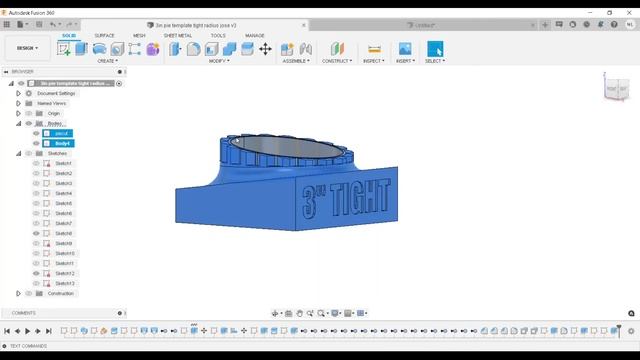
Task: Select the Shell tool
Action: tap(211, 49)
